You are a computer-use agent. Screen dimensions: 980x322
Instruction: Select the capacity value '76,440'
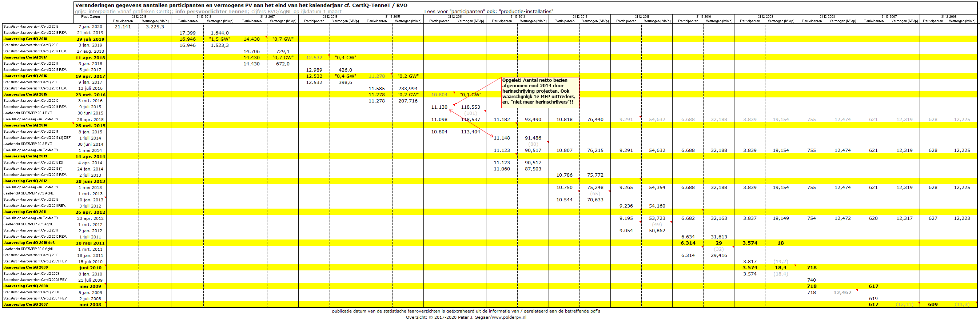pos(595,120)
